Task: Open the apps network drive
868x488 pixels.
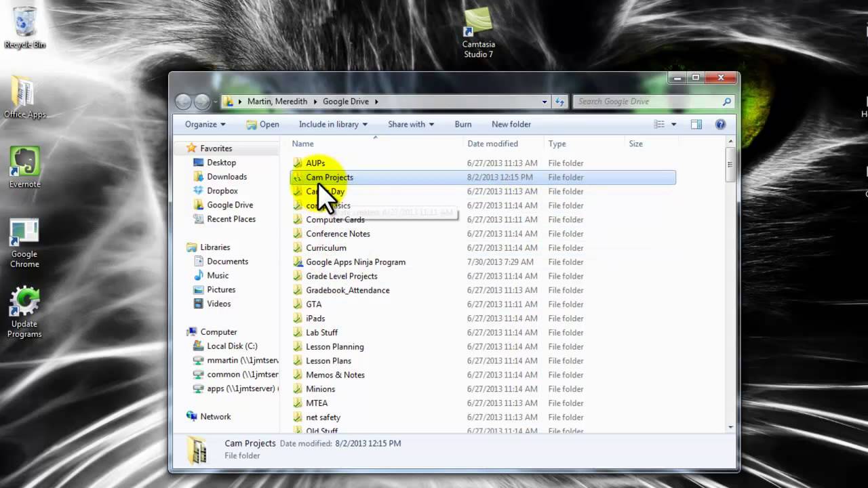Action: coord(235,389)
